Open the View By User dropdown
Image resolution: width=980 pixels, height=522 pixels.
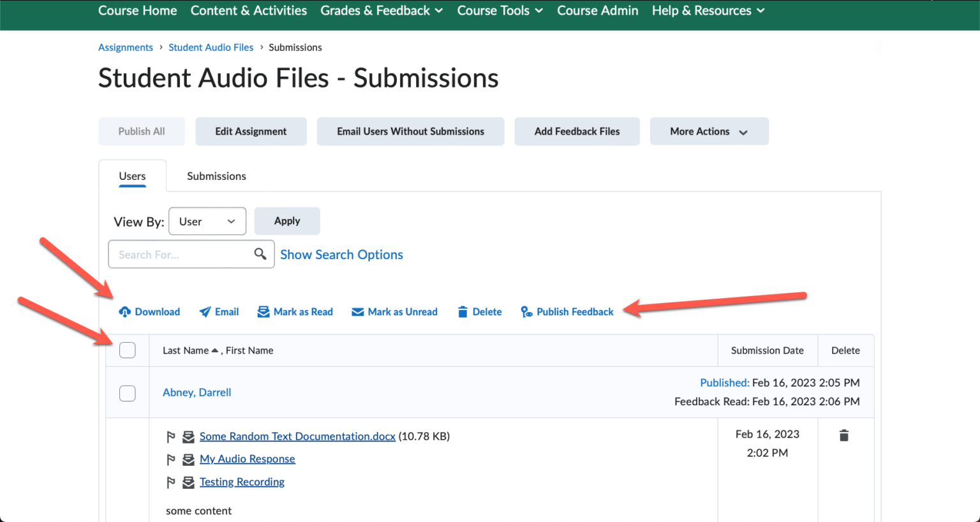coord(207,221)
